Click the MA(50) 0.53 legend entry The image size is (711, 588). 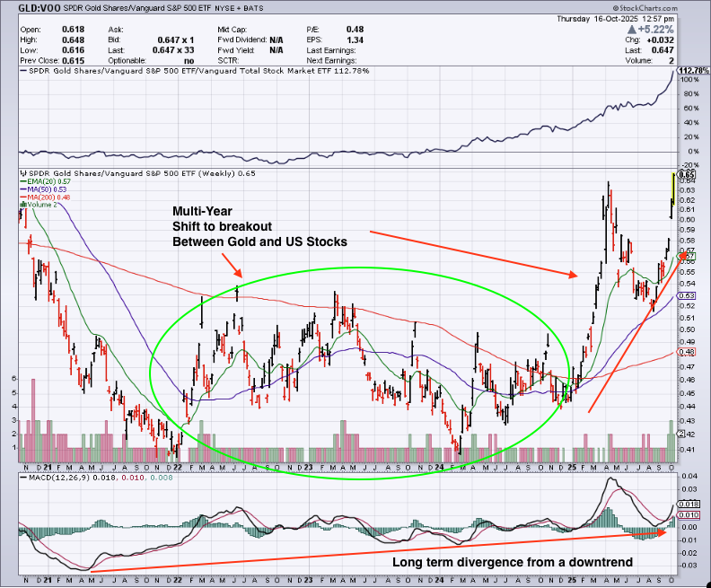pos(43,189)
